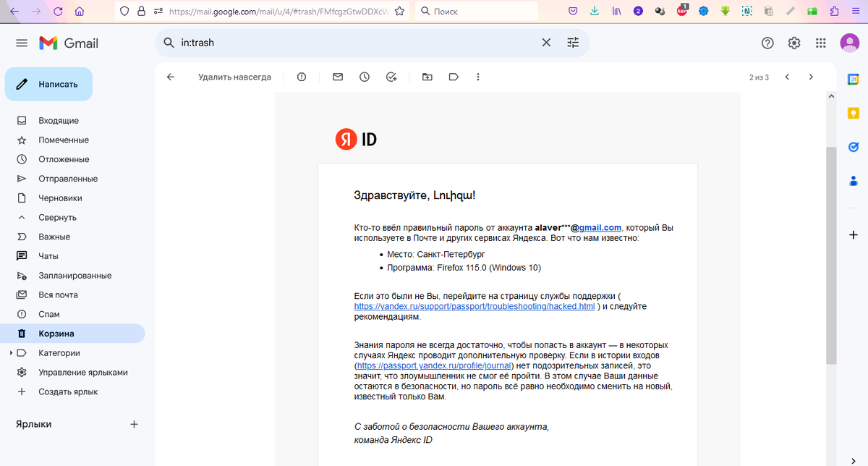
Task: Open Google Keep side panel icon
Action: pyautogui.click(x=853, y=113)
